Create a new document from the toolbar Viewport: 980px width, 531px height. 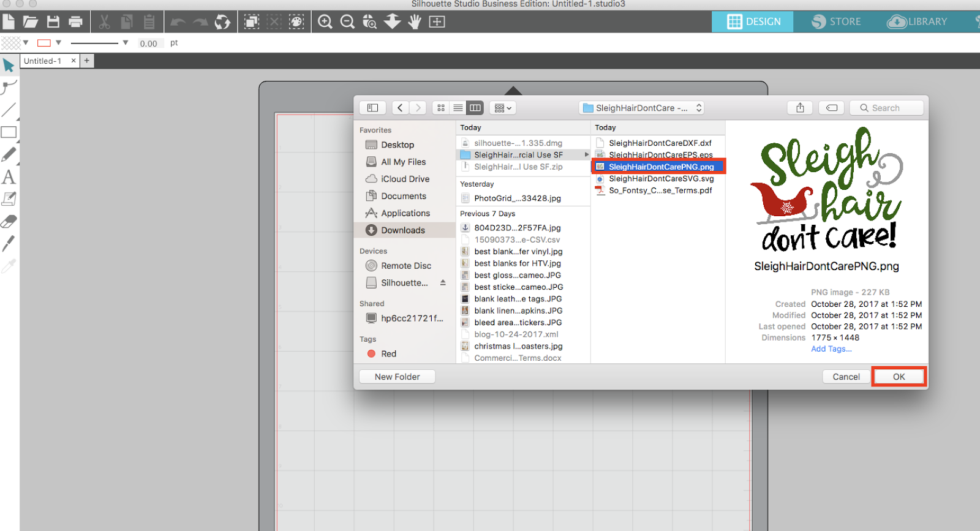(9, 22)
